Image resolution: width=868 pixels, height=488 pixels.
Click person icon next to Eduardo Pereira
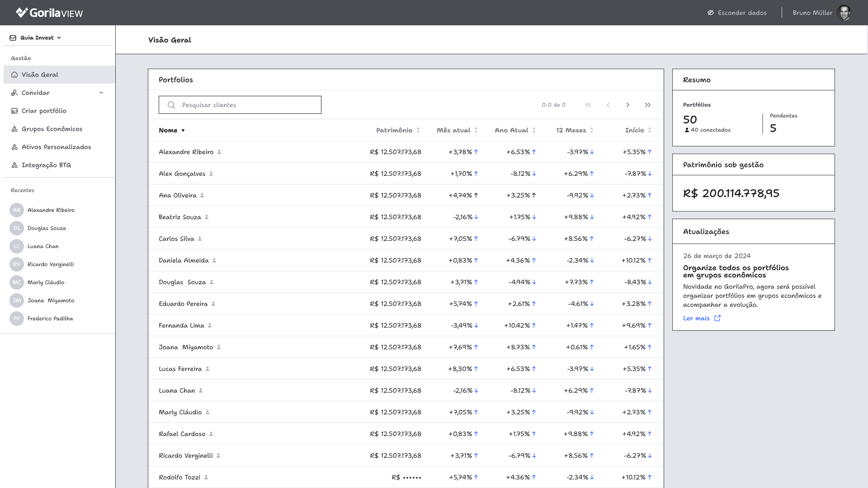[x=213, y=304]
